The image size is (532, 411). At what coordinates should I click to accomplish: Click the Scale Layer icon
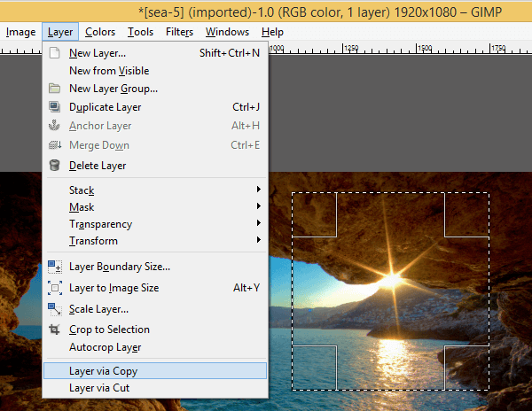click(55, 309)
